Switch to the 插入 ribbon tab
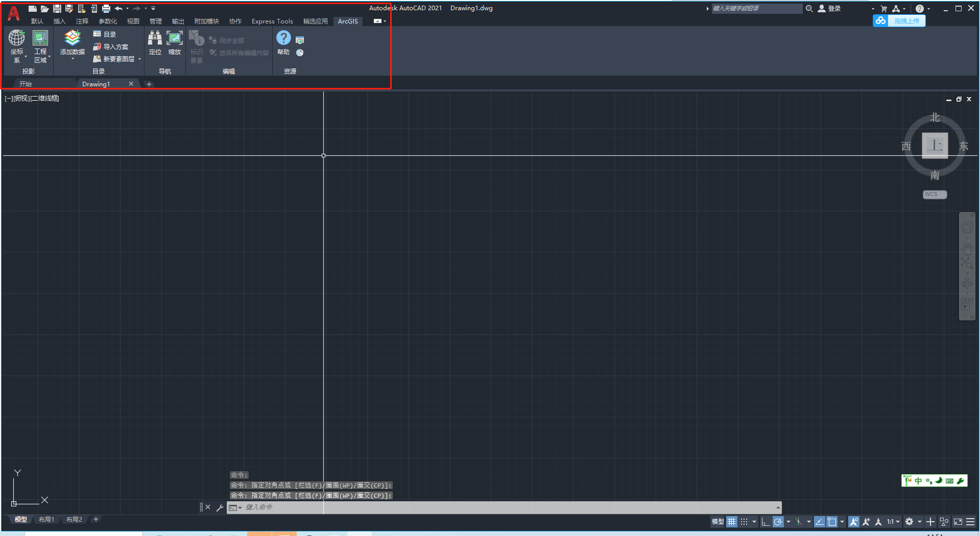Image resolution: width=980 pixels, height=536 pixels. tap(60, 21)
